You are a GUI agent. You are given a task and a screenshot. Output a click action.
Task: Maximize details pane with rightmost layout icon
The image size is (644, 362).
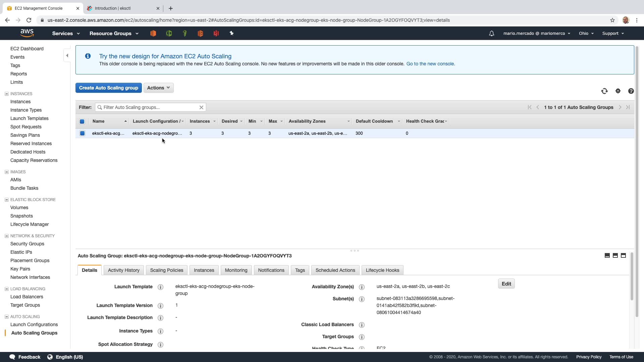pos(623,256)
